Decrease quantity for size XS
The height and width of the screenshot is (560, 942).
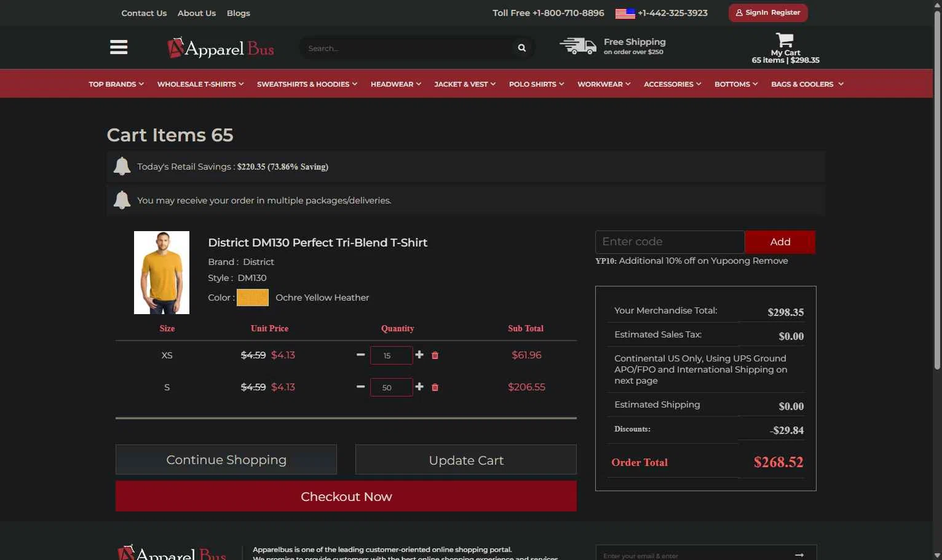click(x=361, y=355)
